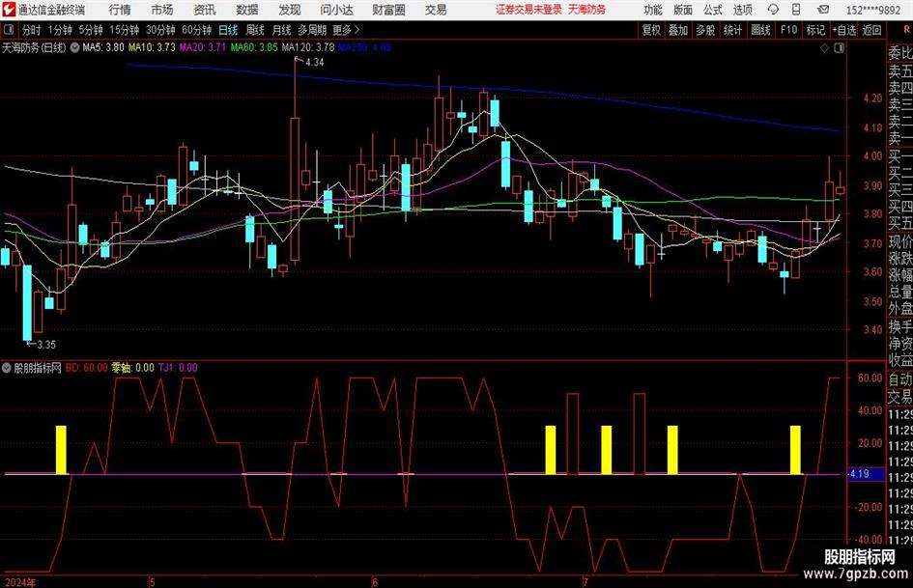The height and width of the screenshot is (588, 913).
Task: Click the 画线 drawing button
Action: pyautogui.click(x=761, y=30)
